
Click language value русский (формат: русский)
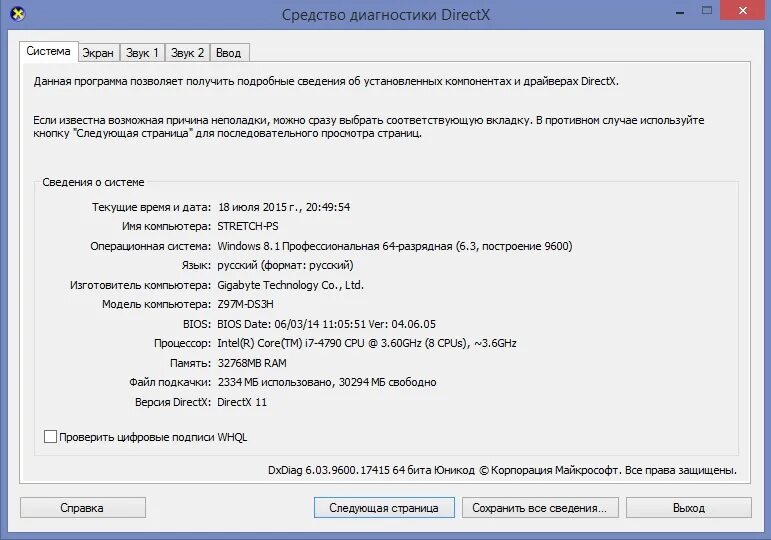coord(285,266)
